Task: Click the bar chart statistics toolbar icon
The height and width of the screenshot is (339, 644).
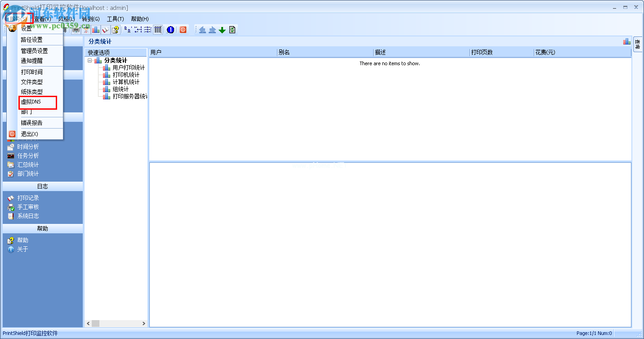Action: (96, 30)
